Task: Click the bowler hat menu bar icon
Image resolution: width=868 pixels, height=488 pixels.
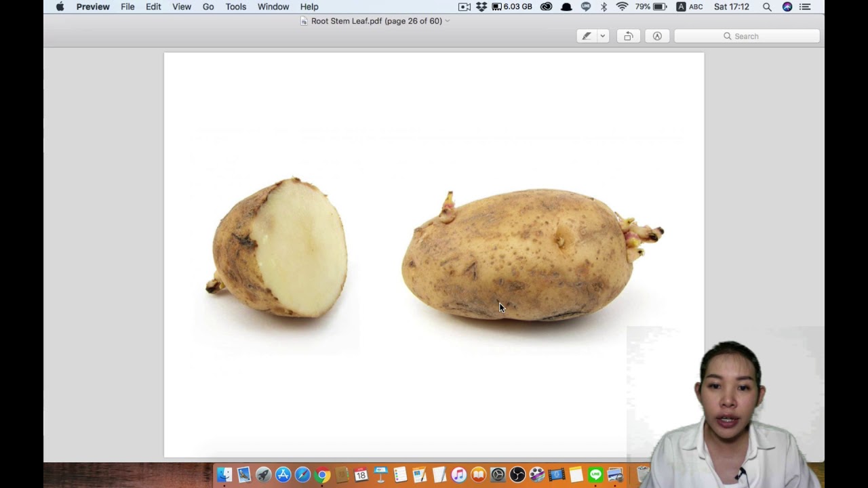Action: (x=566, y=7)
